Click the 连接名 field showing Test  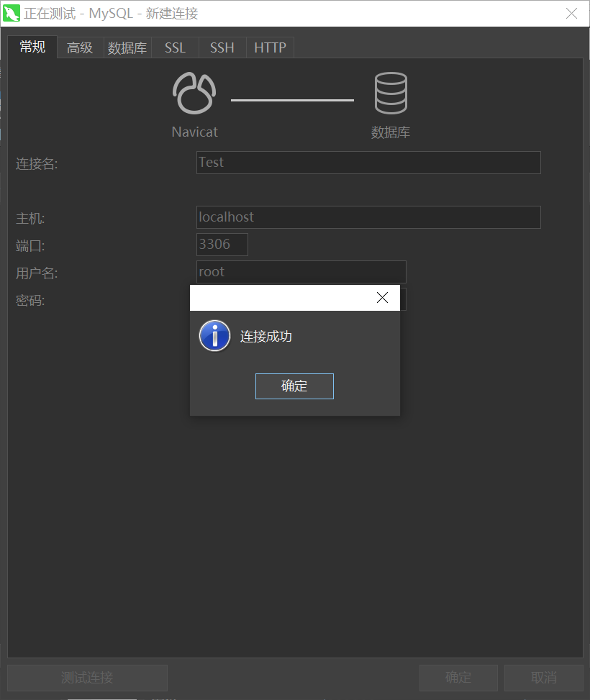pyautogui.click(x=368, y=163)
